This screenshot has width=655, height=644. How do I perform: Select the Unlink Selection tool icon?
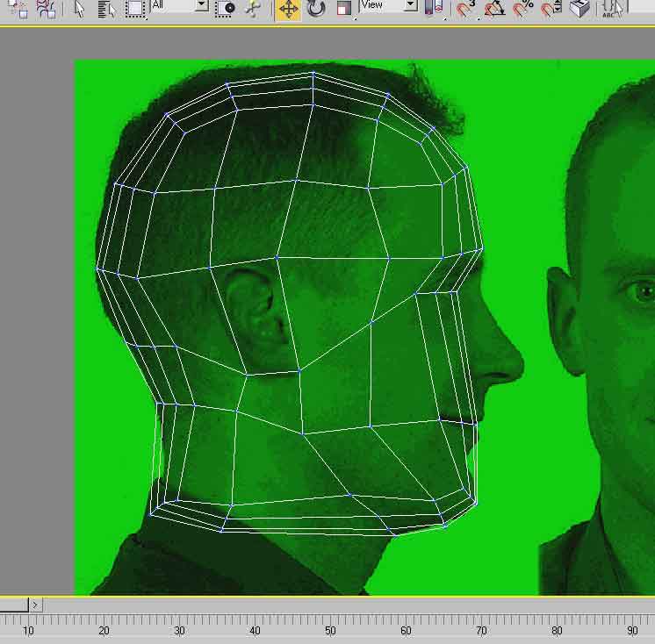[18, 9]
